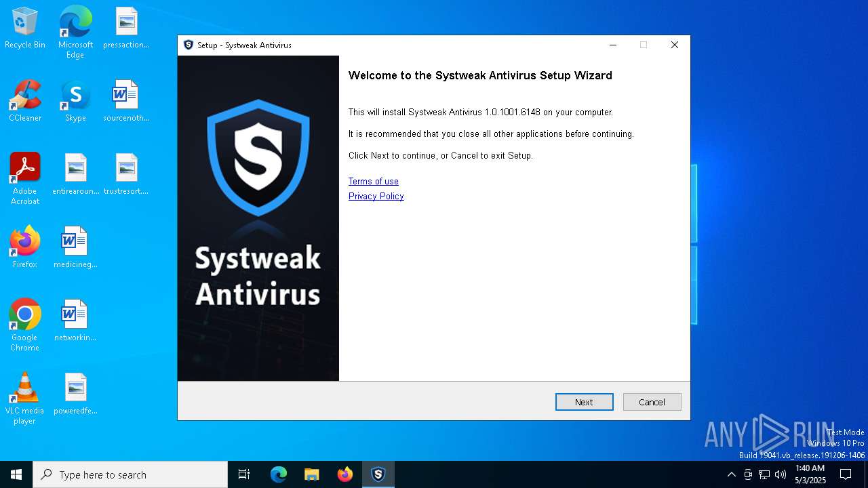Select the entirearoun image file on desktop
Screen dimensions: 868x488
[75, 175]
